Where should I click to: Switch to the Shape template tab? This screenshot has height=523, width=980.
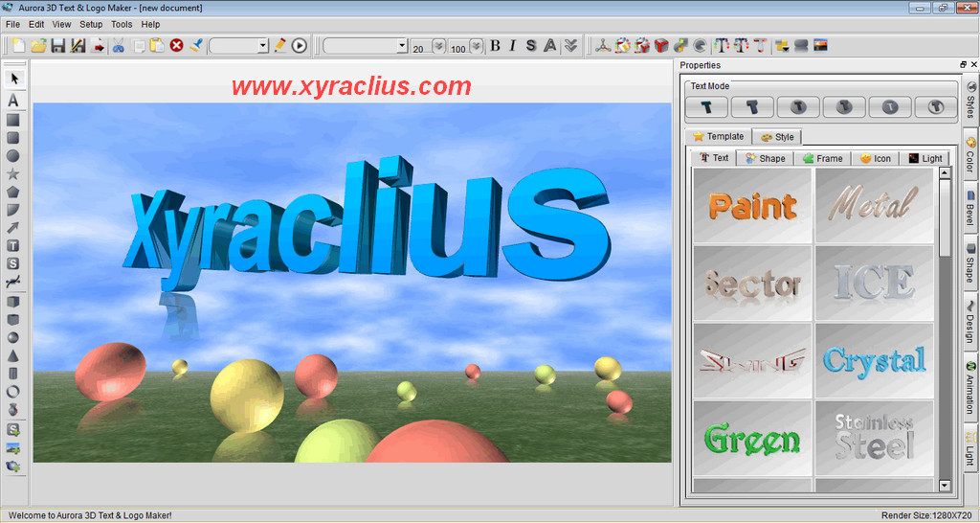click(x=766, y=158)
